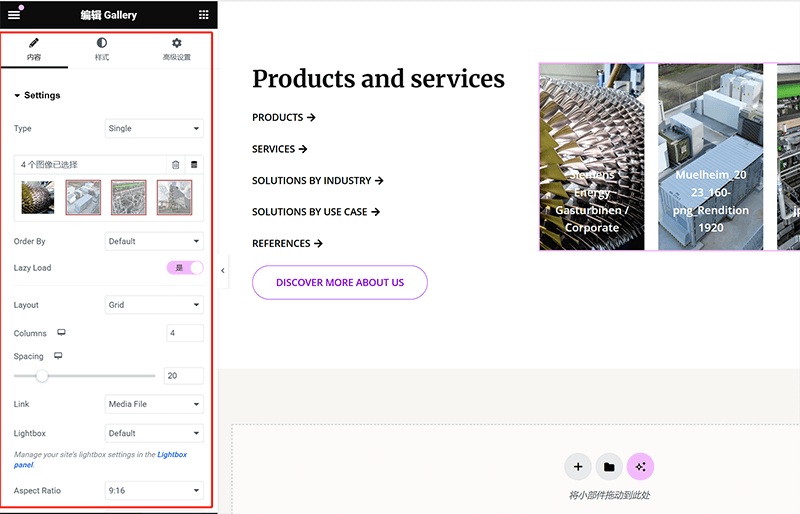800x514 pixels.
Task: Click the trash icon to clear gallery images
Action: pos(176,164)
